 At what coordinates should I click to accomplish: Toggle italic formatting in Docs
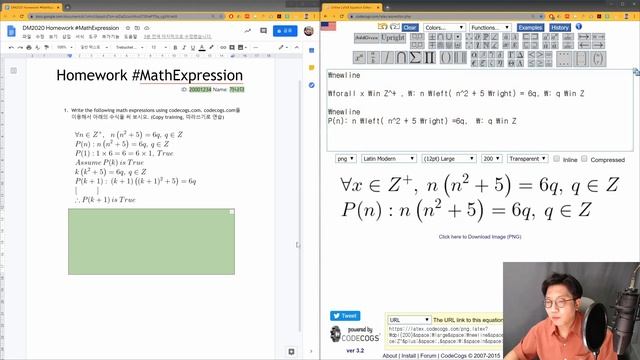pyautogui.click(x=184, y=47)
